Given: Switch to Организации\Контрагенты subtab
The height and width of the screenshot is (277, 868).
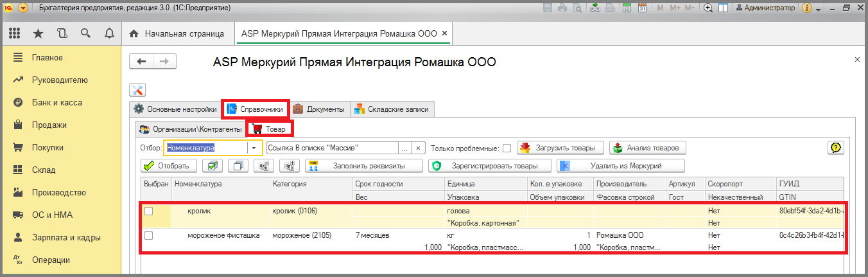Looking at the screenshot, I should (x=190, y=129).
